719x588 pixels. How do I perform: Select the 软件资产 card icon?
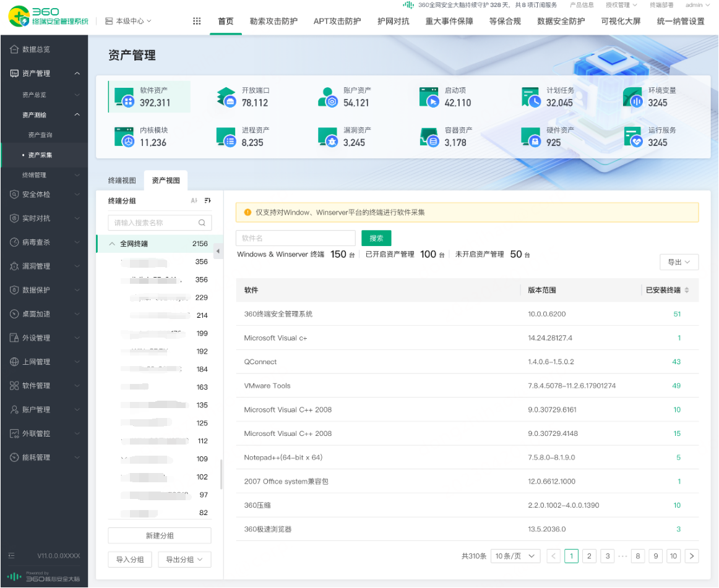pos(124,96)
